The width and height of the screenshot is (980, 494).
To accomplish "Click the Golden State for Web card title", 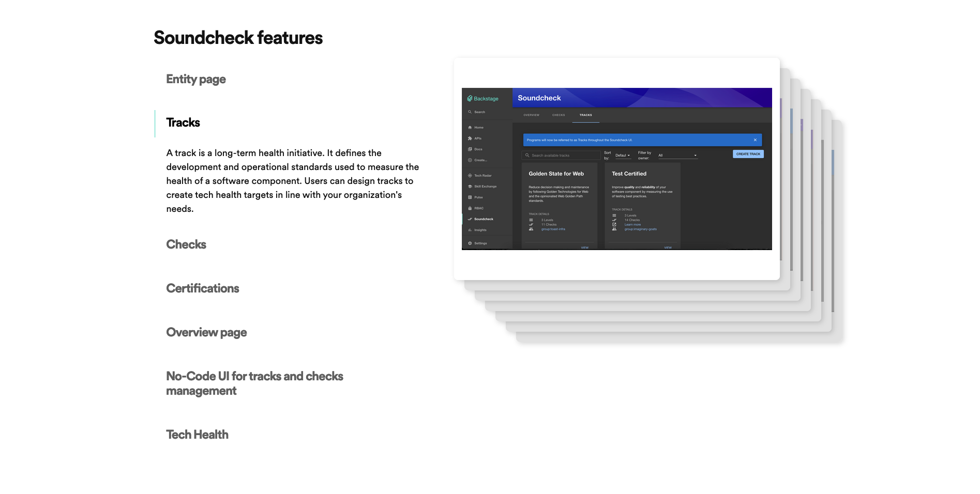I will 556,174.
